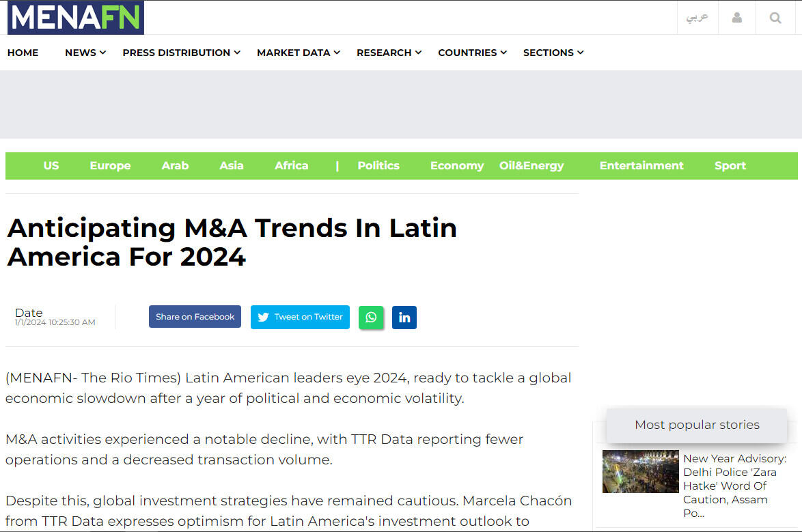Switch to Arabic language version
Screen dimensions: 802x532
point(697,18)
